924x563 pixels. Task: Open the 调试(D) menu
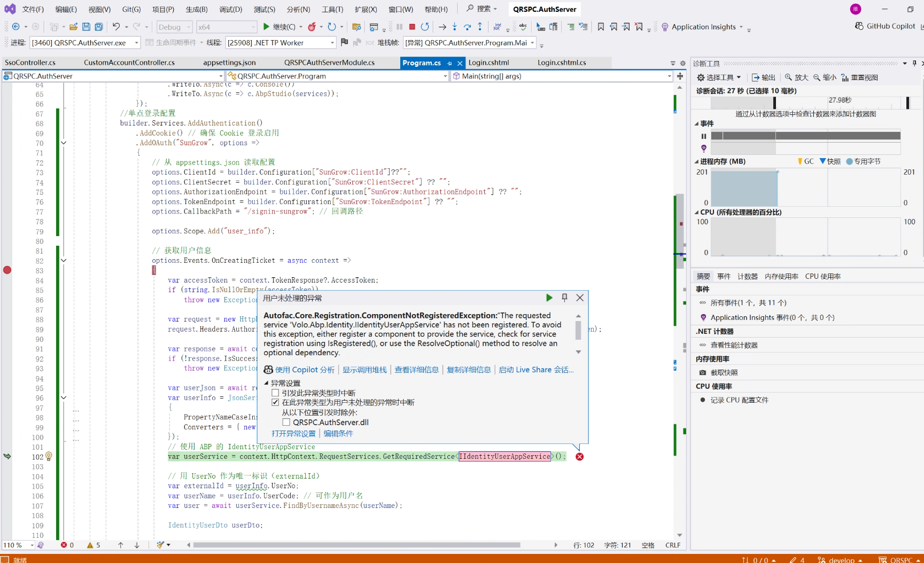tap(230, 9)
